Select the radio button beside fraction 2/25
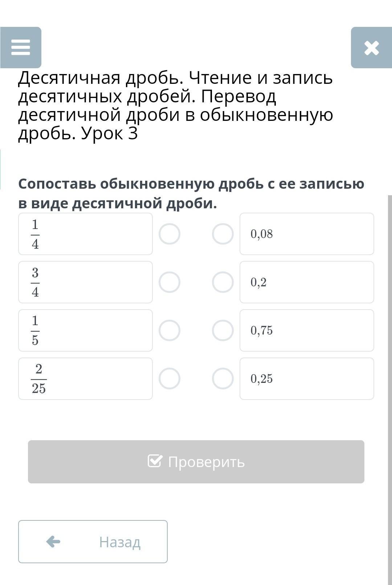Viewport: 392px width, 585px height. click(x=170, y=379)
